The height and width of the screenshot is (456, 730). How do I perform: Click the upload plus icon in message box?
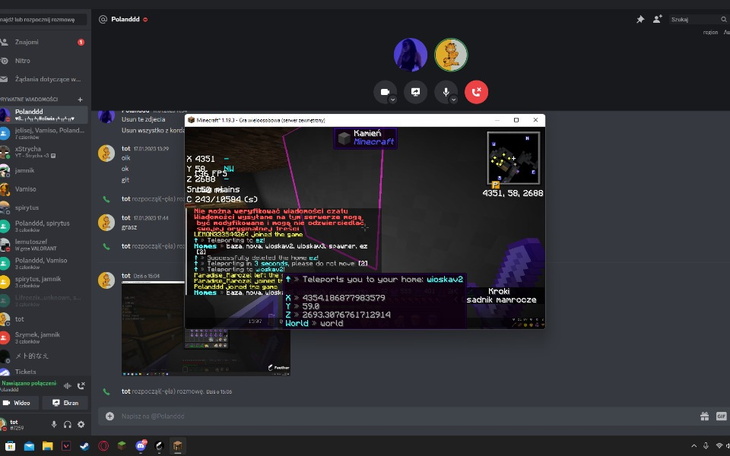pyautogui.click(x=109, y=415)
